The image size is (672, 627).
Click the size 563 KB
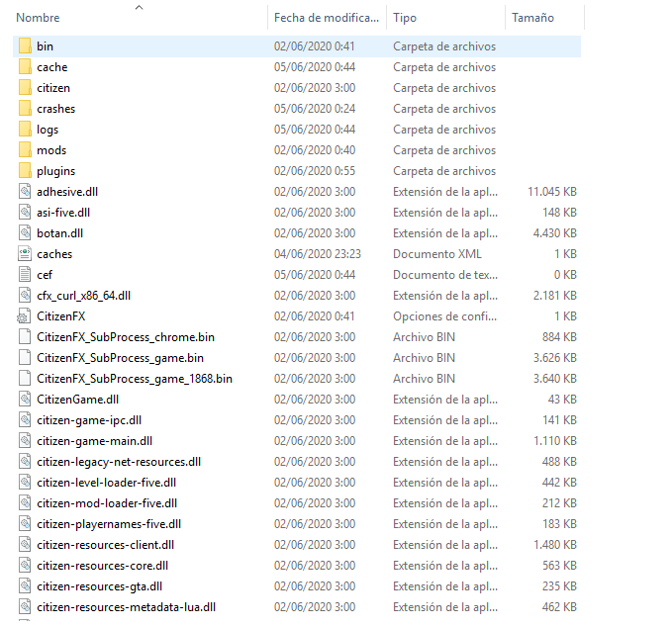click(x=560, y=566)
